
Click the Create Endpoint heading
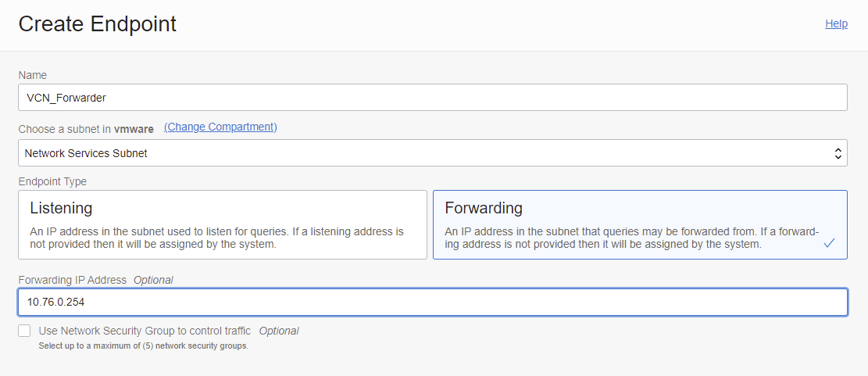[x=98, y=23]
